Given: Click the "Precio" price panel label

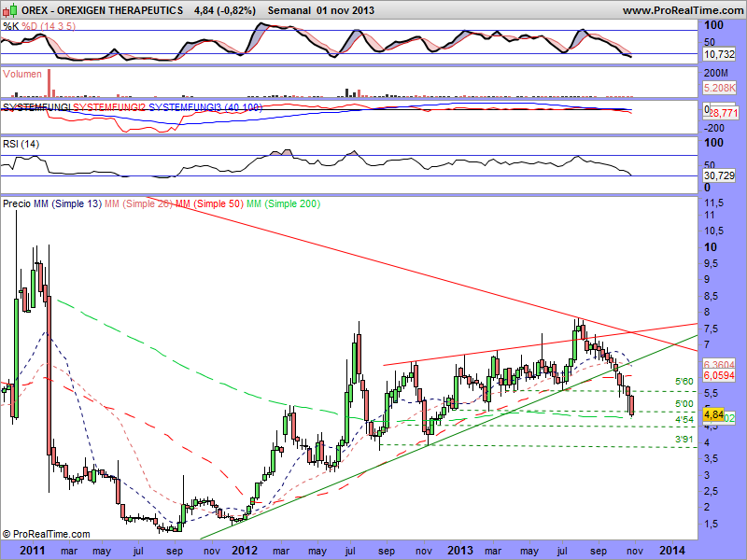Looking at the screenshot, I should (17, 203).
